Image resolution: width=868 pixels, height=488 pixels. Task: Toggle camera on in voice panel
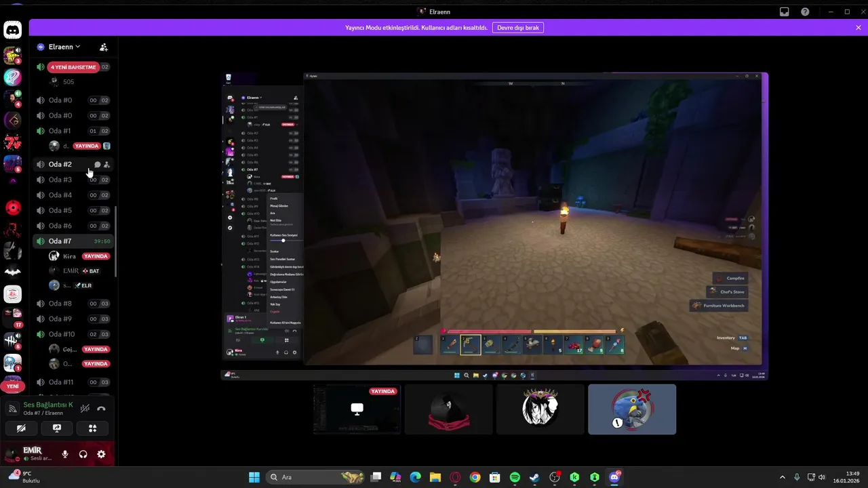pyautogui.click(x=21, y=428)
